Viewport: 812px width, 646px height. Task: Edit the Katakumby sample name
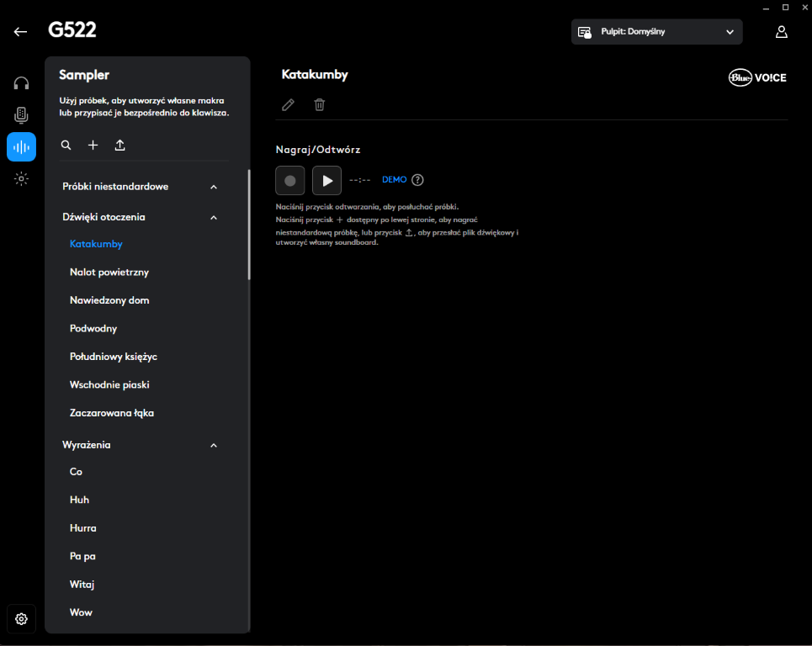point(288,104)
